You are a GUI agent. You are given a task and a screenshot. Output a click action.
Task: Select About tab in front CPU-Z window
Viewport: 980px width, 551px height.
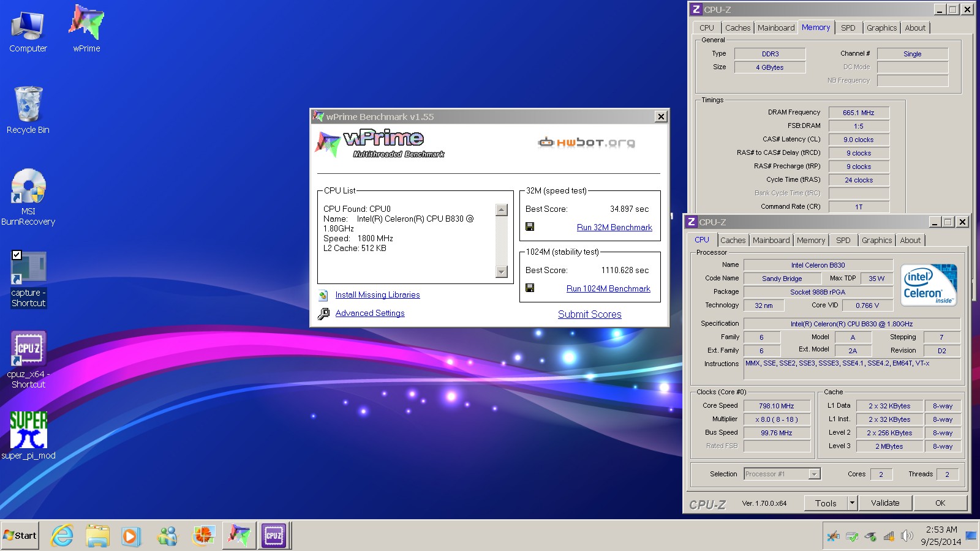click(910, 240)
